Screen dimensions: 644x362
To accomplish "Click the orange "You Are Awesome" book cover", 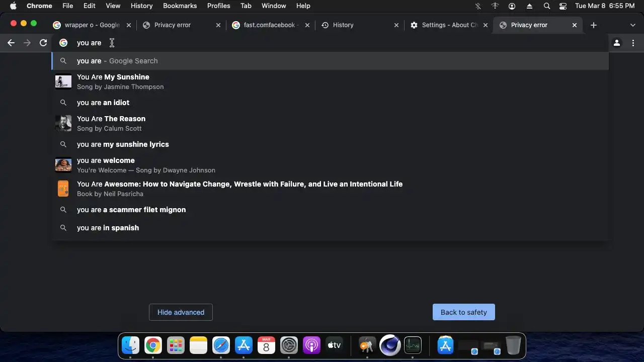I will click(x=63, y=189).
